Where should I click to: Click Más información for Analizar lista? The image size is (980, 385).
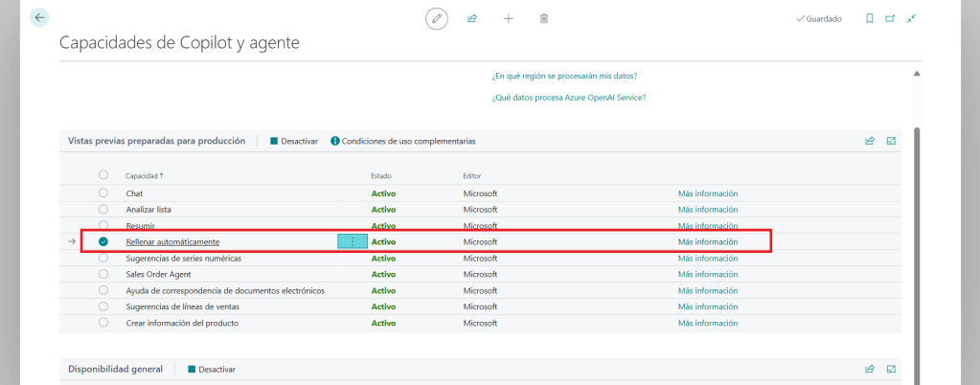tap(707, 210)
